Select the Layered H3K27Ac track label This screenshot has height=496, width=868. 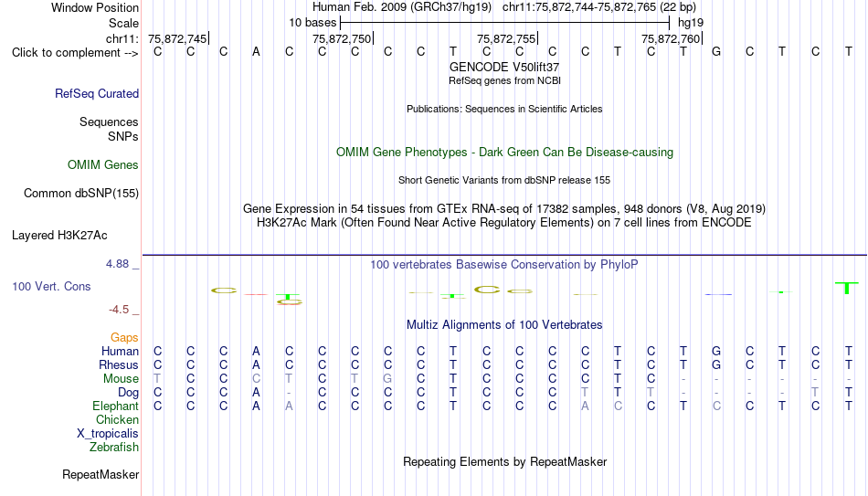59,236
